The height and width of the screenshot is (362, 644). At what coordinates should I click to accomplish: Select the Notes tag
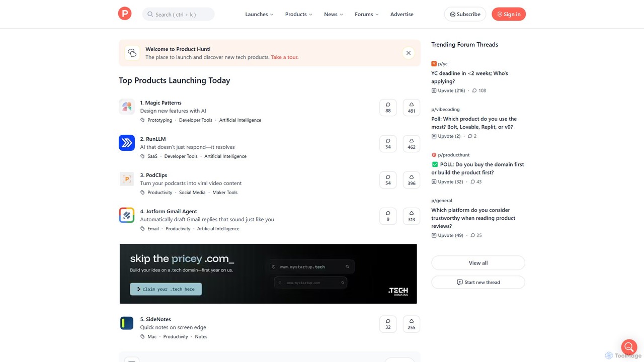tap(201, 337)
